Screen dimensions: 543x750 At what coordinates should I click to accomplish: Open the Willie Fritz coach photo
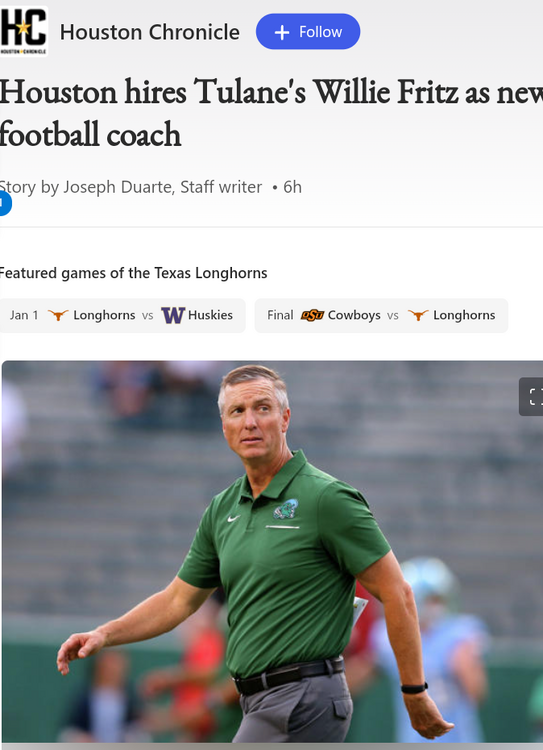point(272,551)
